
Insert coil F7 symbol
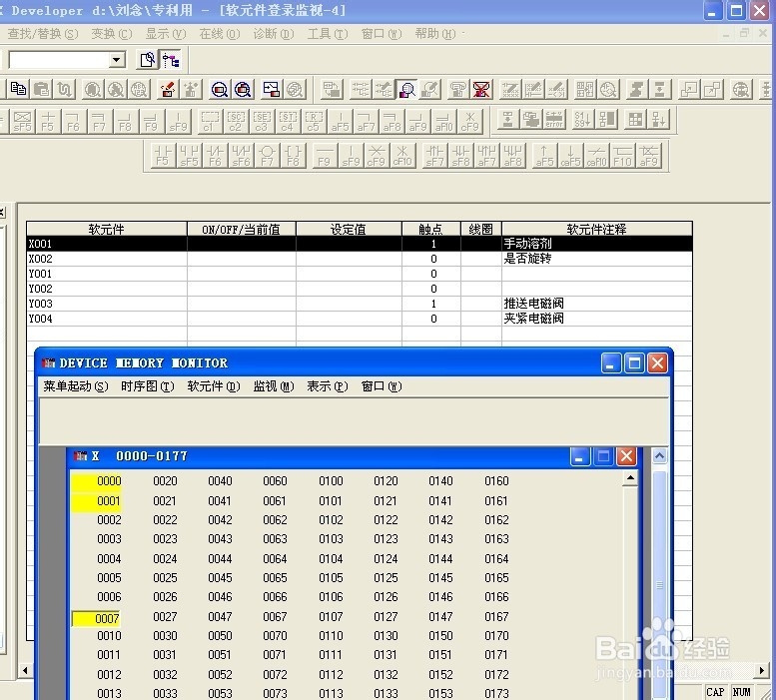[268, 156]
